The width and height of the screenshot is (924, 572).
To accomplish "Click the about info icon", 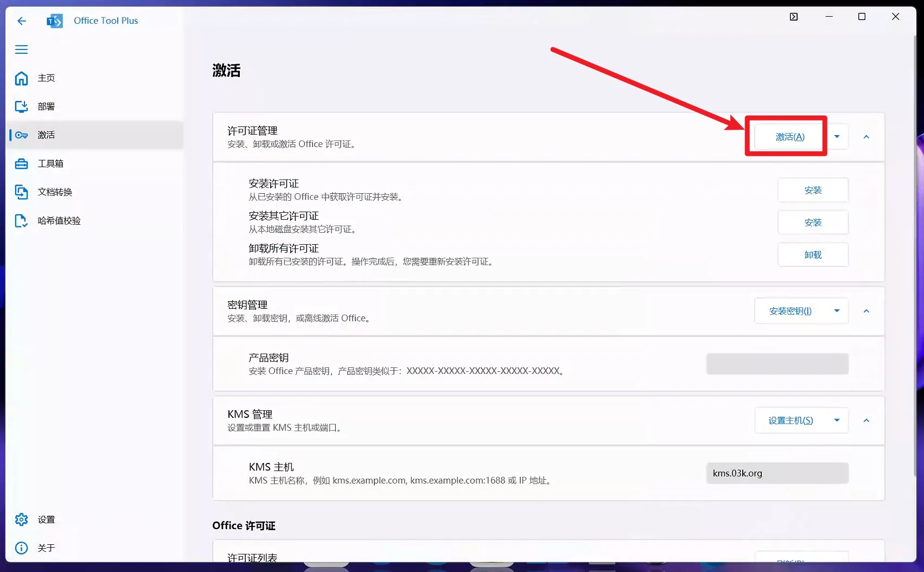I will tap(21, 548).
